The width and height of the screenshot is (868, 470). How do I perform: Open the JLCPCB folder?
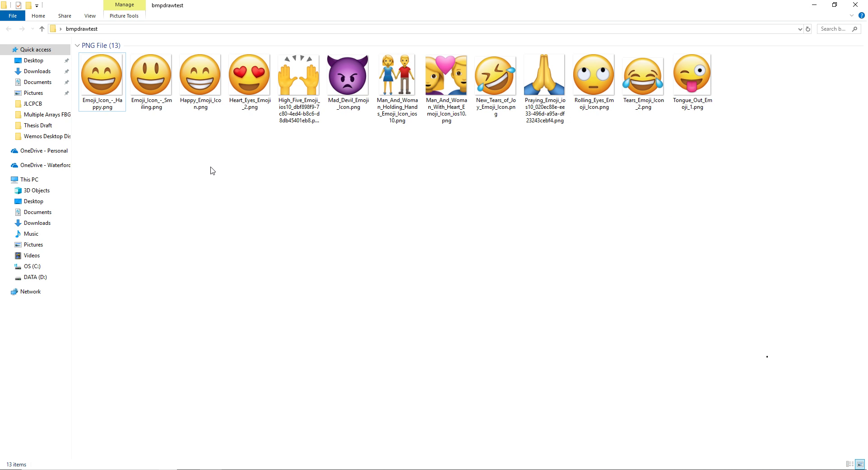(x=32, y=104)
